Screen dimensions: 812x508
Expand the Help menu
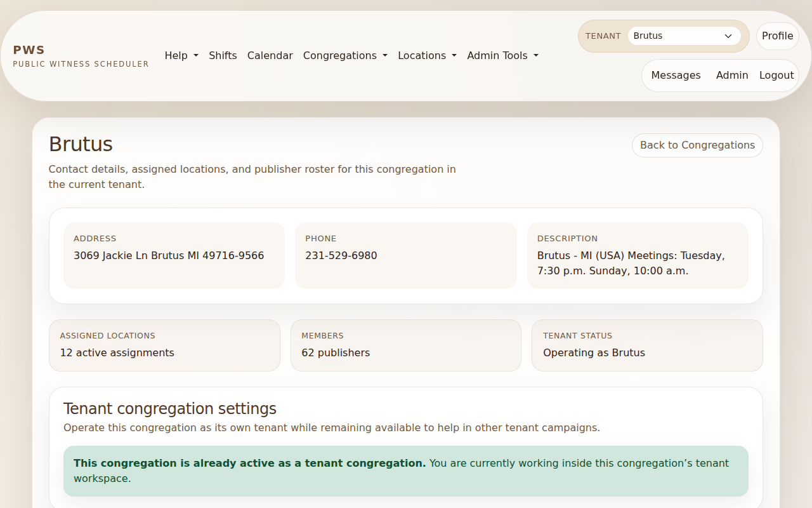coord(181,56)
